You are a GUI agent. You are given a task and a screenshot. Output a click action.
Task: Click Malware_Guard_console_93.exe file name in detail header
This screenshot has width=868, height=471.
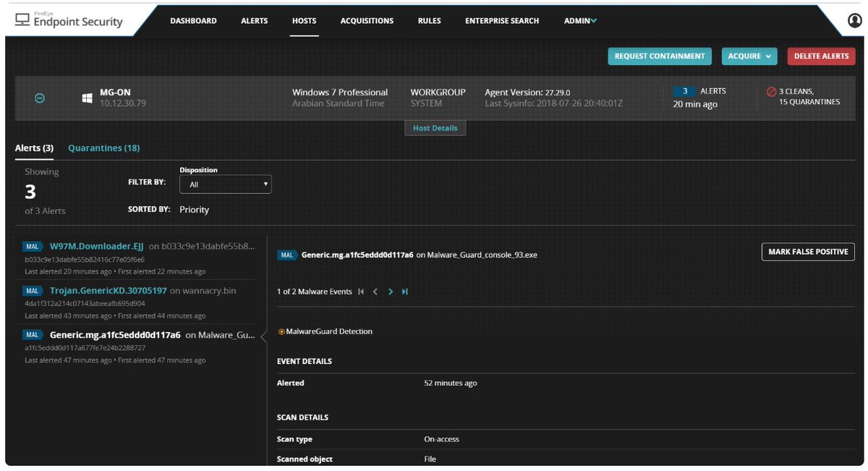tap(482, 255)
